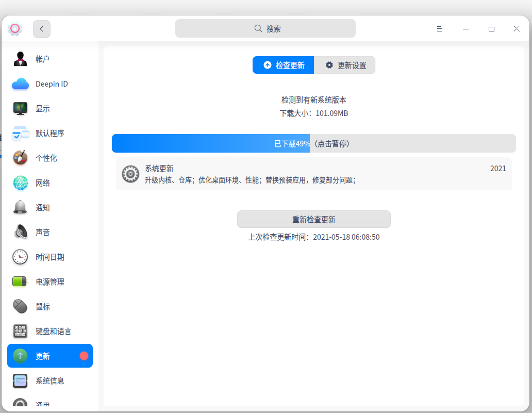Select 时间日期 in the sidebar
532x413 pixels.
(x=50, y=257)
